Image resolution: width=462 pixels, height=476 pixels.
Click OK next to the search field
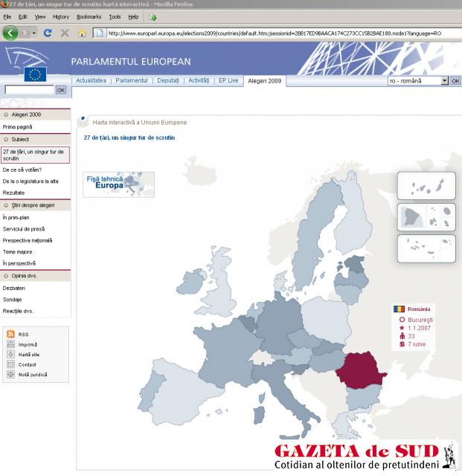tap(61, 90)
